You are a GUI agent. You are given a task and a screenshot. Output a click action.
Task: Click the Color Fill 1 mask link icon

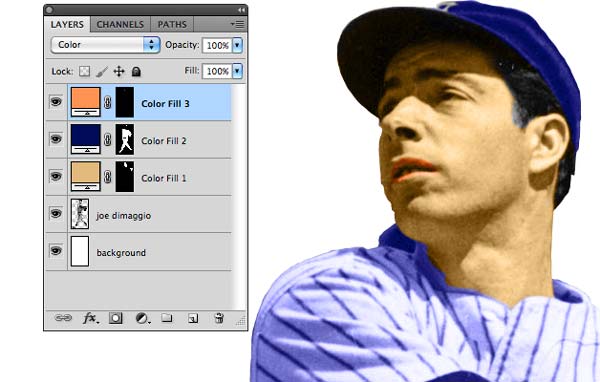(x=108, y=176)
